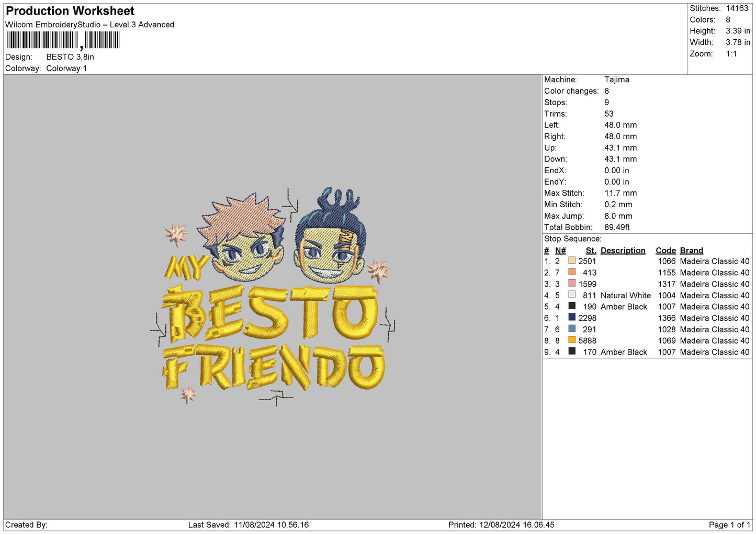Click the height value '3.39 in'
The image size is (756, 534).
point(738,31)
